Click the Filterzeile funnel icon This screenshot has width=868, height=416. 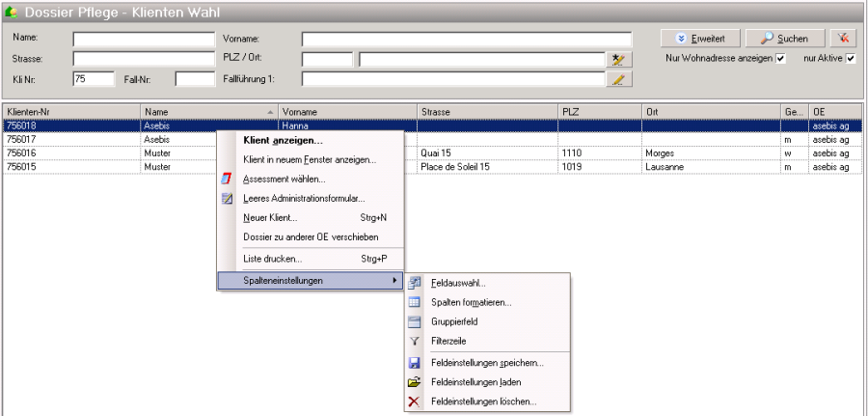[x=414, y=342]
